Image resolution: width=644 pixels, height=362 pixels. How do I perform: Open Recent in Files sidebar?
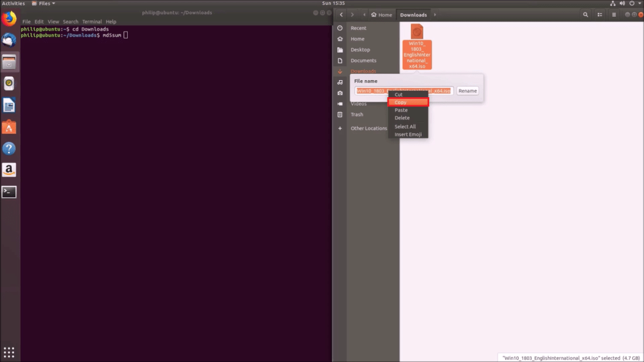pos(358,28)
